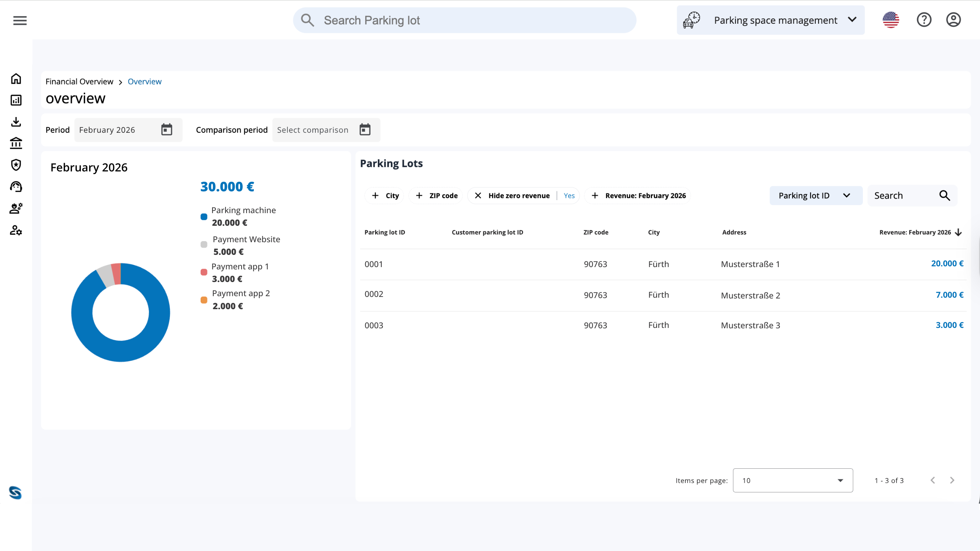Open the Period calendar picker icon
Image resolution: width=980 pixels, height=551 pixels.
[167, 130]
